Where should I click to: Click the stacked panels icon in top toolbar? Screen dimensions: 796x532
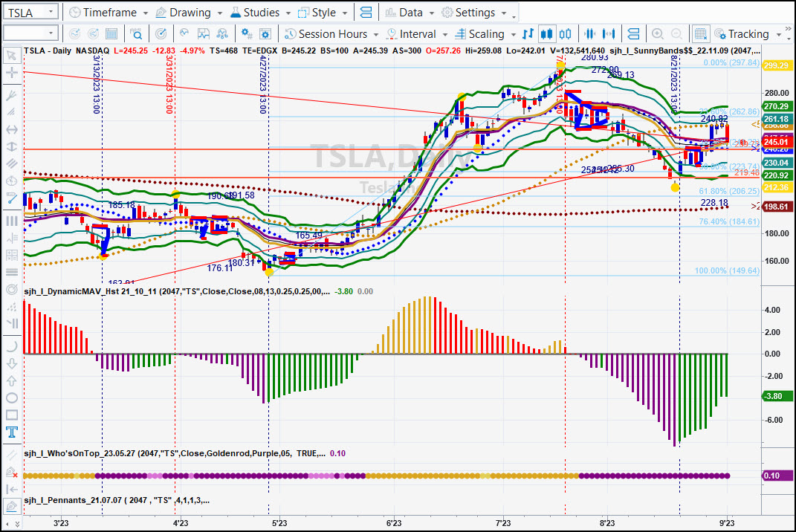click(366, 12)
